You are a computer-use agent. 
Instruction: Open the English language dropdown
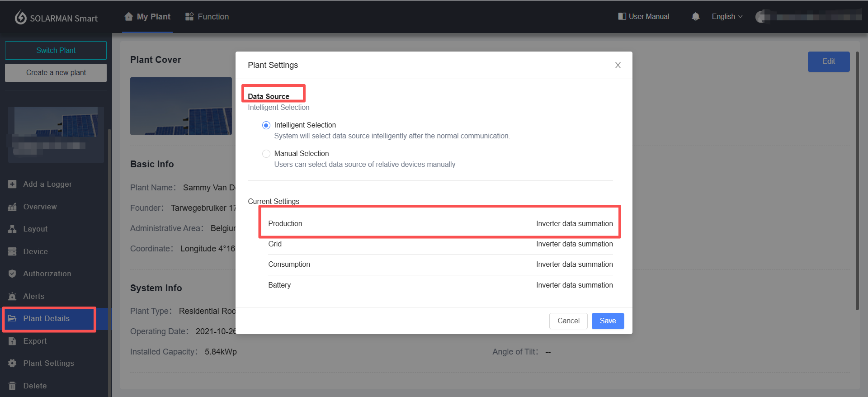coord(726,17)
